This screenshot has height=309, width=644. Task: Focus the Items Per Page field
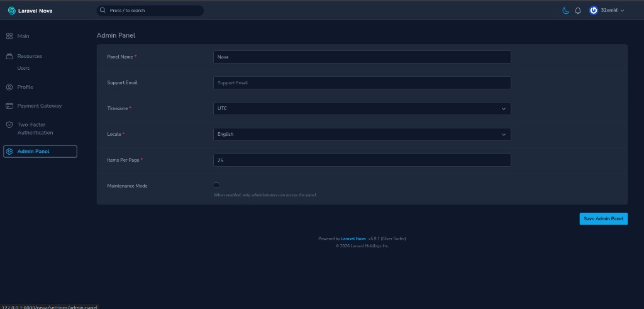(362, 160)
